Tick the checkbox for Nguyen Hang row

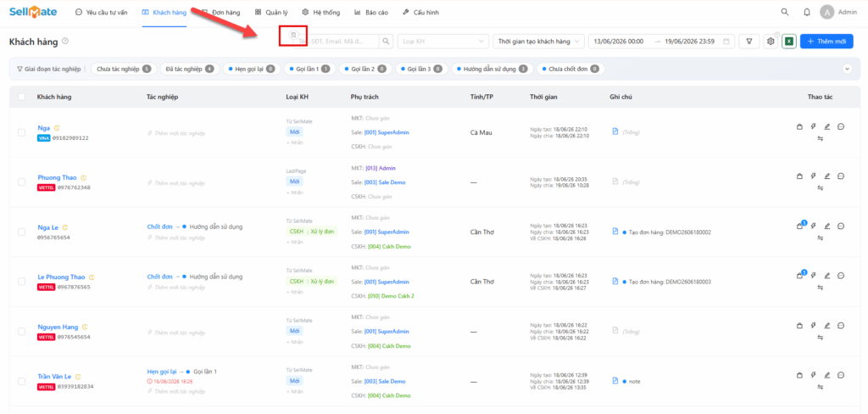point(21,332)
